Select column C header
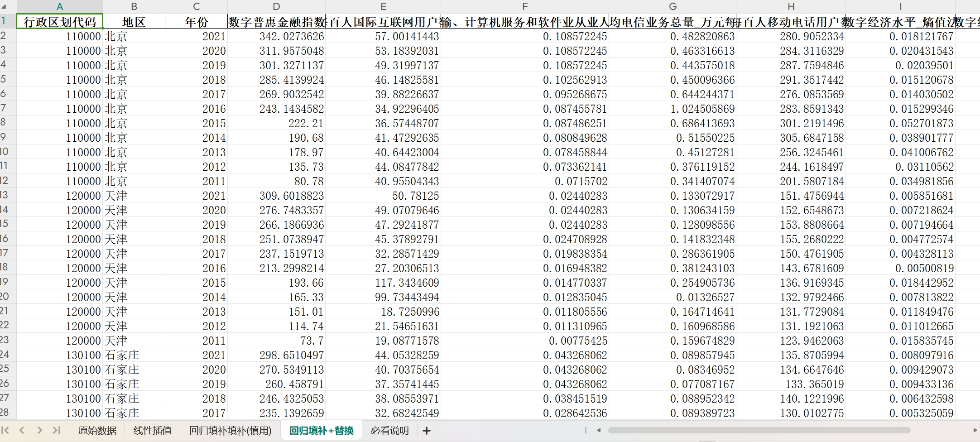Screen dimensions: 980x442 pyautogui.click(x=196, y=7)
